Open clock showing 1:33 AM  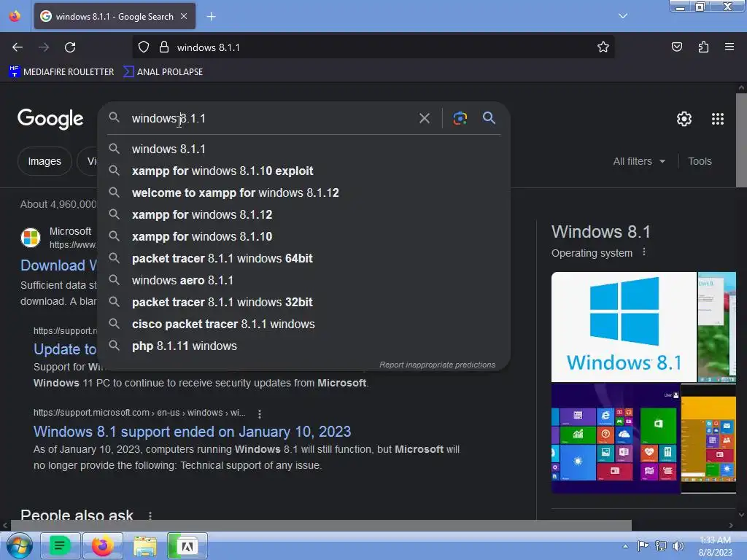coord(715,545)
